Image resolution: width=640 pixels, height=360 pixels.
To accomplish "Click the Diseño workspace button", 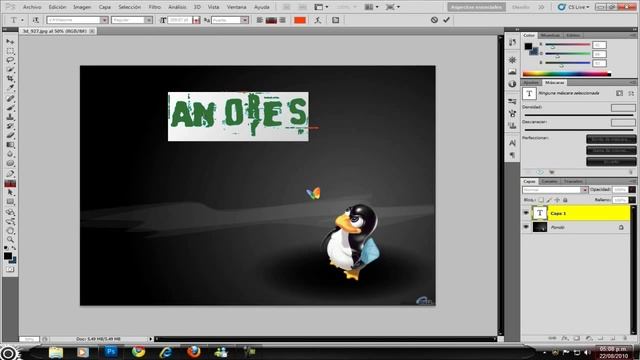I will (x=521, y=7).
